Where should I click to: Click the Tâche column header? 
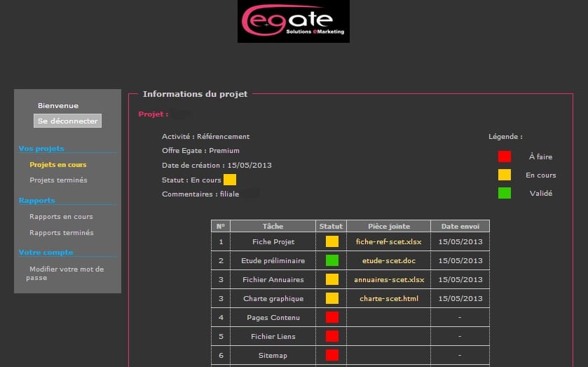[x=273, y=226]
